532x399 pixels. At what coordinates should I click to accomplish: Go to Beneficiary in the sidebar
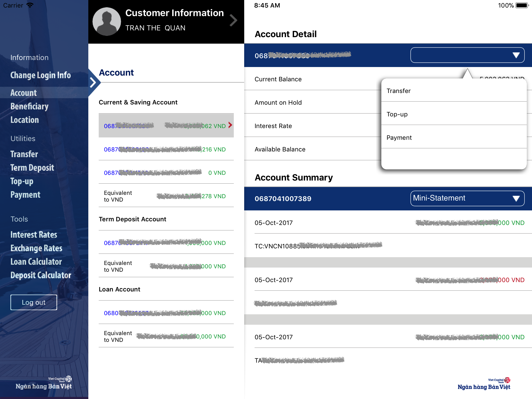[x=29, y=107]
